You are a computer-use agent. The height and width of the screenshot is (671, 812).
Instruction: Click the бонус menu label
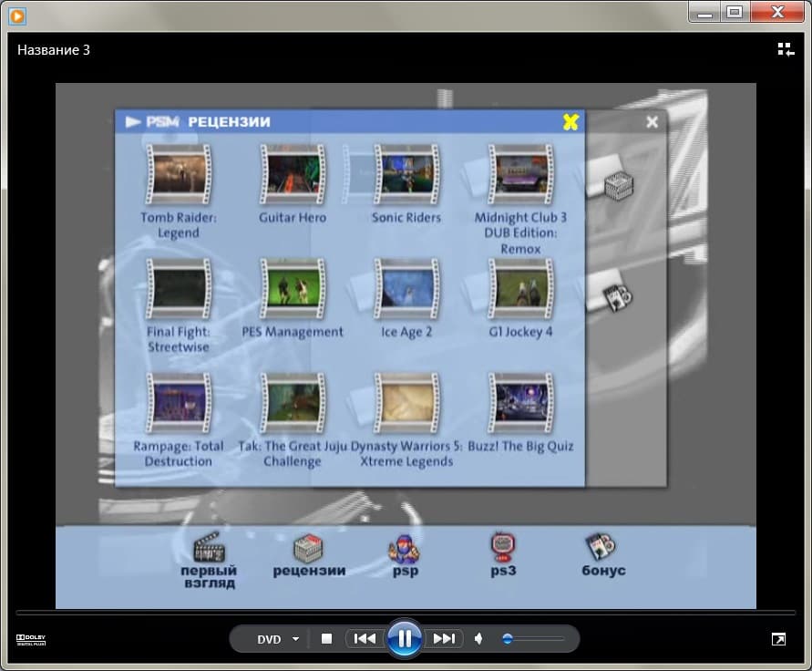point(604,571)
